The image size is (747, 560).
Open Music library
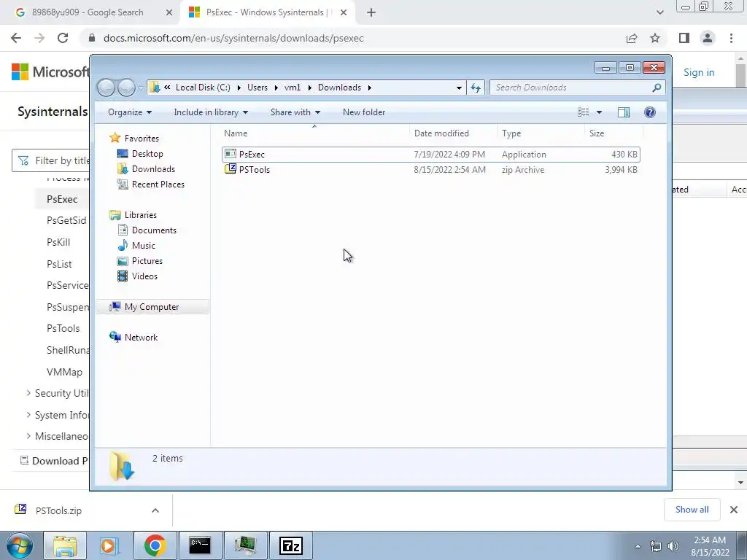pos(143,245)
